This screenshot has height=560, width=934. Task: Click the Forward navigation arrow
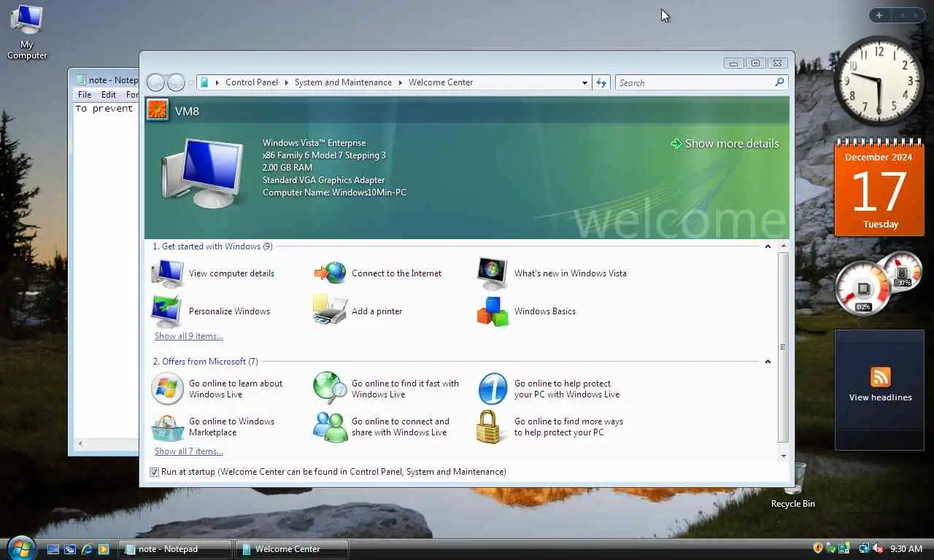pos(176,82)
